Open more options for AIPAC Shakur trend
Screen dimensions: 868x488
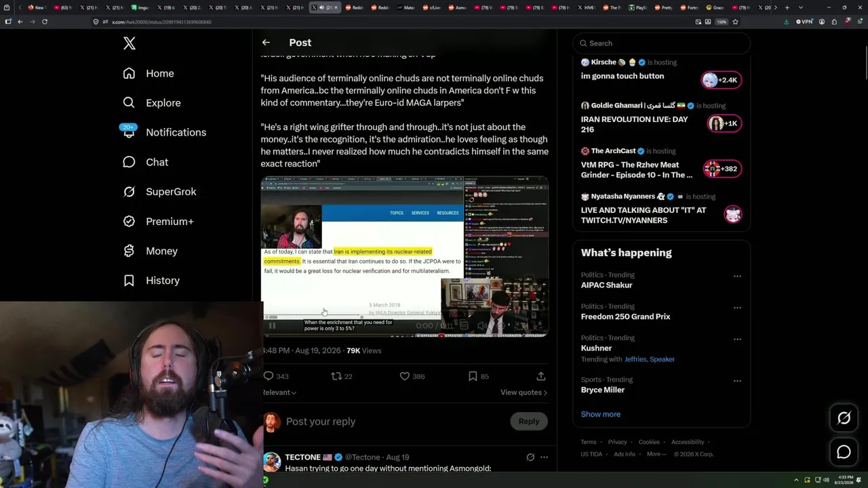point(737,277)
